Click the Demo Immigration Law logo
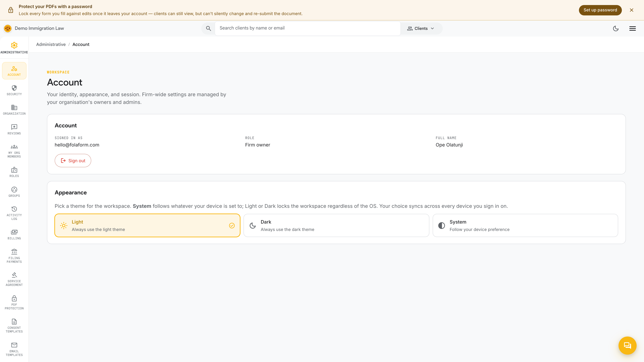 pyautogui.click(x=8, y=28)
